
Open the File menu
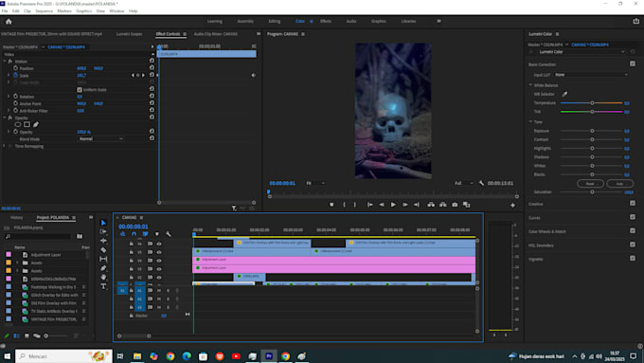tap(5, 11)
